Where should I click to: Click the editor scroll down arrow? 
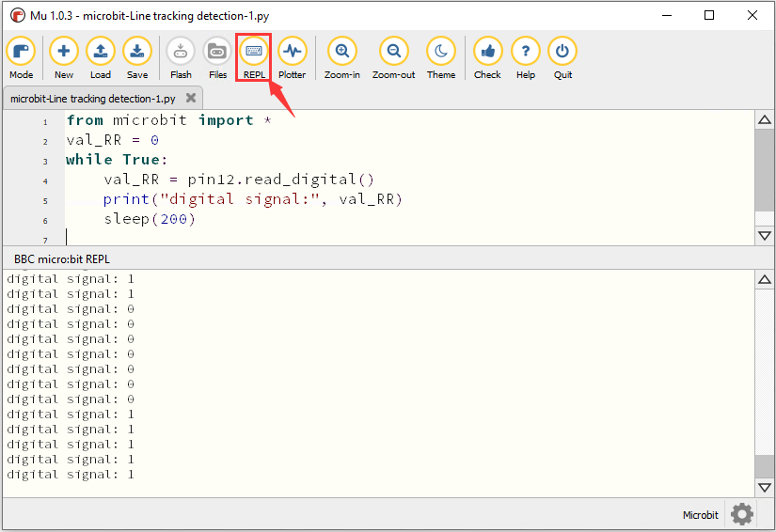point(765,235)
